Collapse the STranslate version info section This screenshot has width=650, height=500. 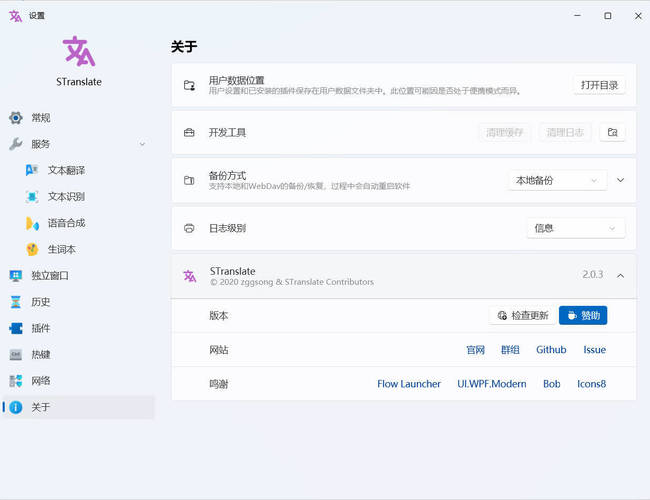620,276
